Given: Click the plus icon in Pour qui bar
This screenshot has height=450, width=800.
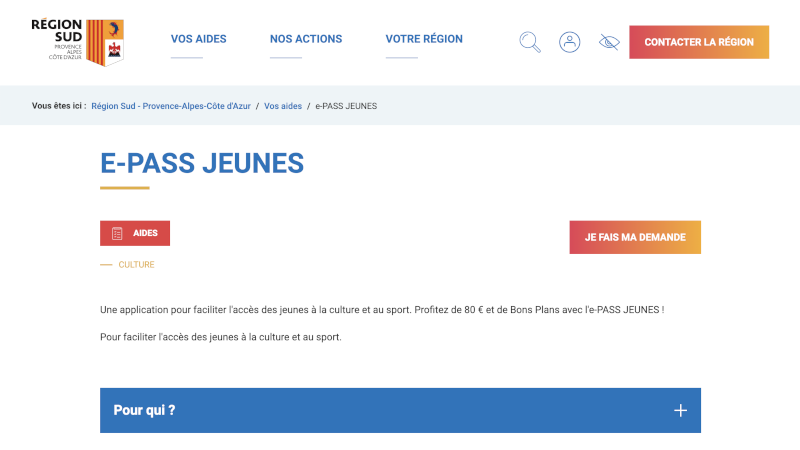Looking at the screenshot, I should pos(680,410).
